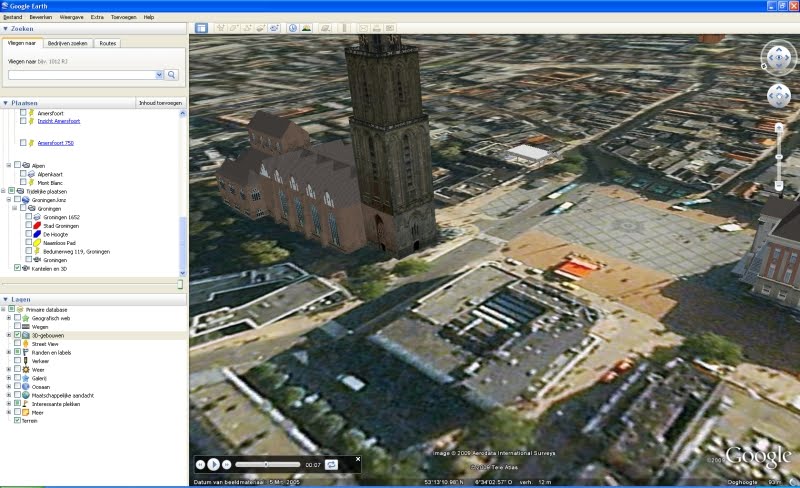The image size is (800, 488).
Task: Click the tour progress slider
Action: [268, 465]
